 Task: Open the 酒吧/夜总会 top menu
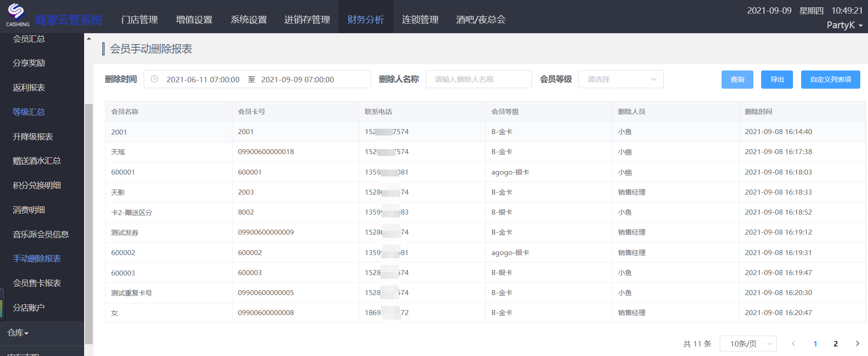coord(481,20)
